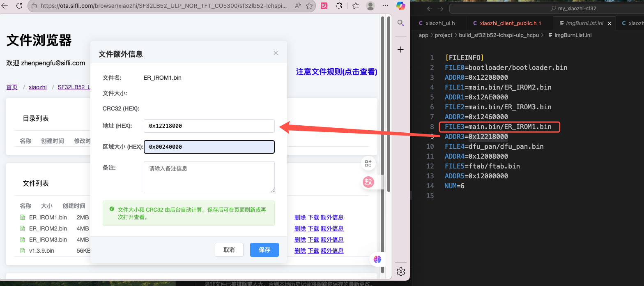Click build_sf32lb52-lchspi-ulp_hcpu in breadcrumb
This screenshot has height=286, width=644.
(x=499, y=35)
